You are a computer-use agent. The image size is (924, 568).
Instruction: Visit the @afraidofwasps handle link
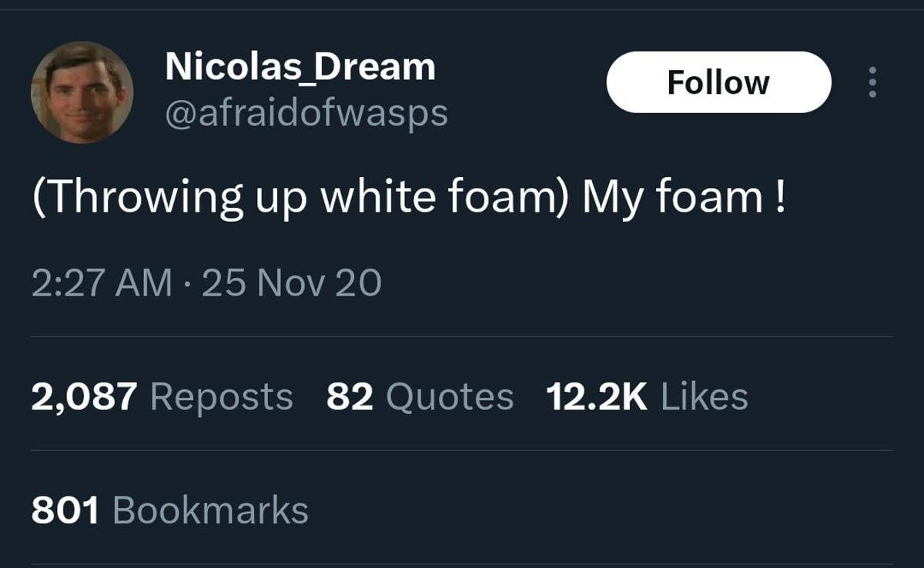click(x=306, y=114)
